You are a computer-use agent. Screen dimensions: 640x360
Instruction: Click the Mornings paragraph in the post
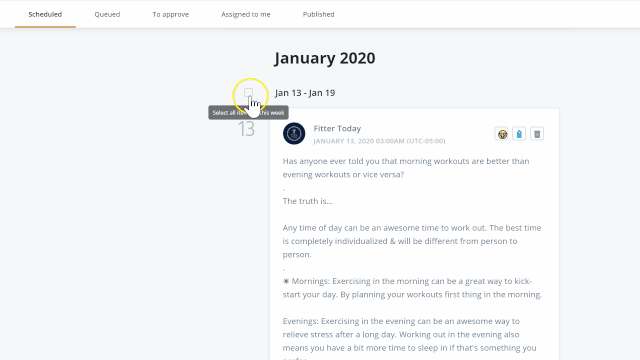tap(412, 288)
